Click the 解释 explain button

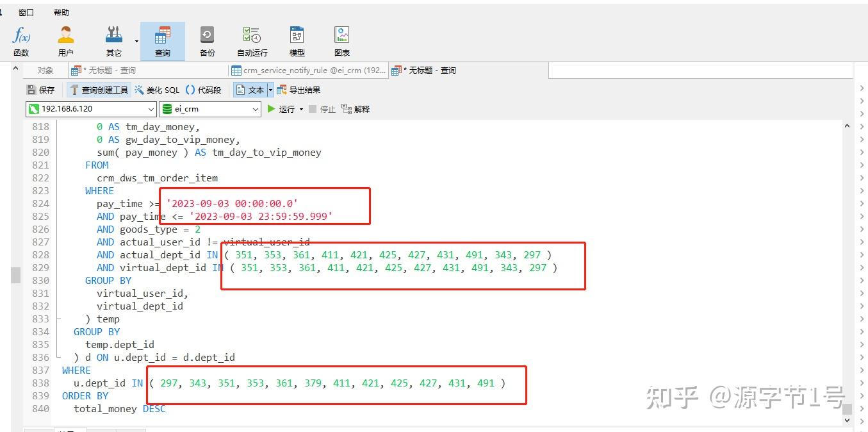pyautogui.click(x=356, y=109)
